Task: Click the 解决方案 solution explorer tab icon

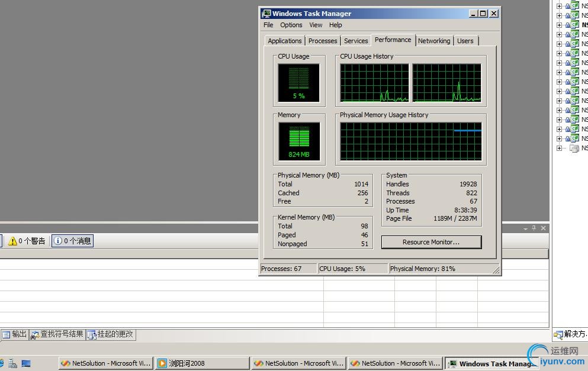Action: (x=558, y=334)
